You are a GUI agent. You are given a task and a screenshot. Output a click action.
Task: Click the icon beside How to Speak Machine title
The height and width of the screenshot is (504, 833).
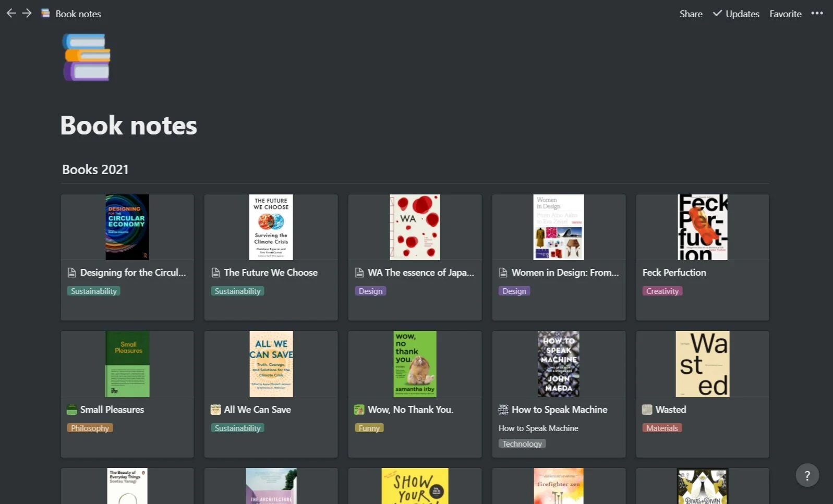[x=503, y=410]
